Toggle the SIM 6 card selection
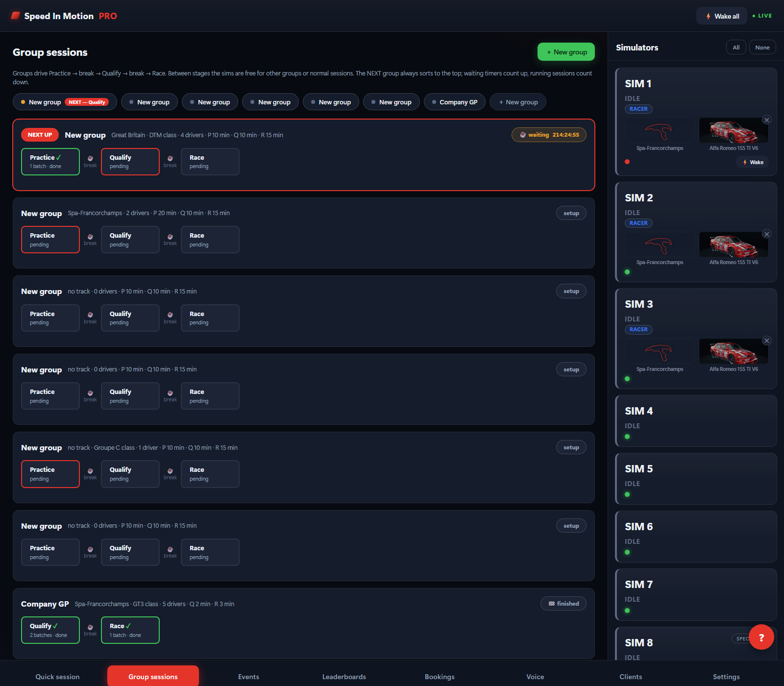Image resolution: width=784 pixels, height=686 pixels. (x=696, y=537)
